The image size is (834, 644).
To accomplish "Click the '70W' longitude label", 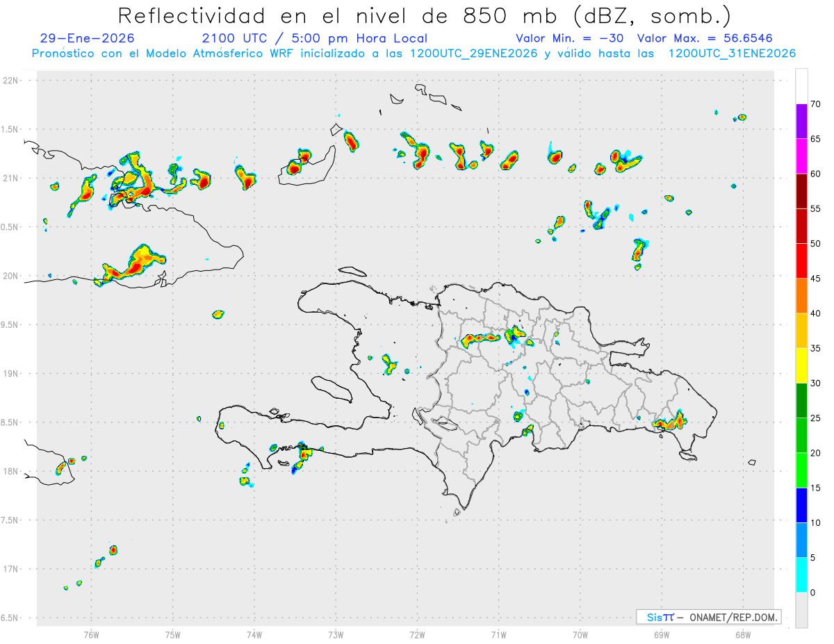I will pyautogui.click(x=580, y=634).
